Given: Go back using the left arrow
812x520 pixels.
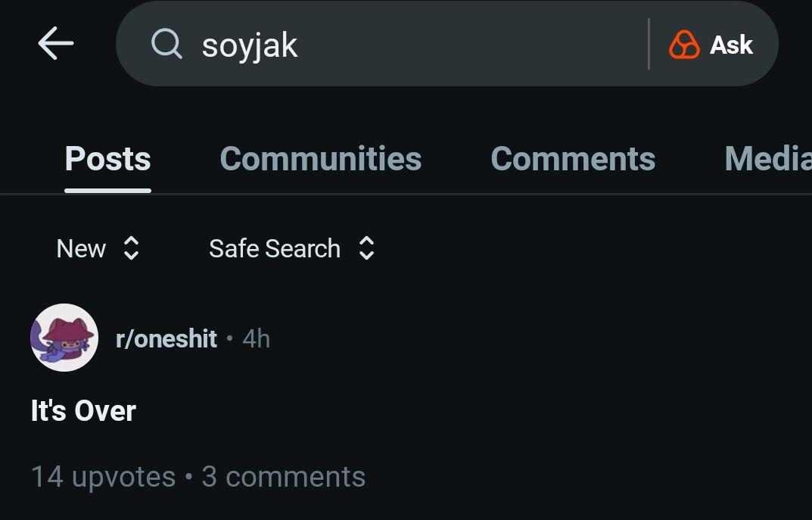Looking at the screenshot, I should (x=56, y=44).
